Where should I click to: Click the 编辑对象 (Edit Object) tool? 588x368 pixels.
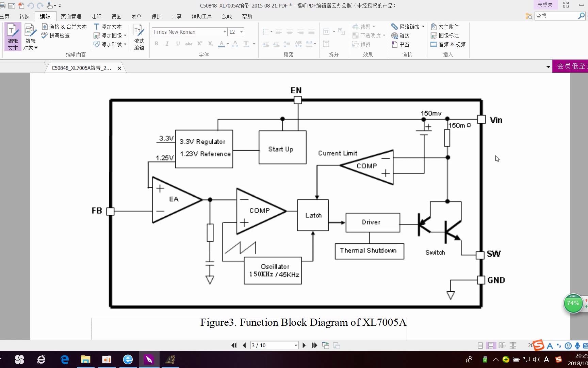[30, 37]
